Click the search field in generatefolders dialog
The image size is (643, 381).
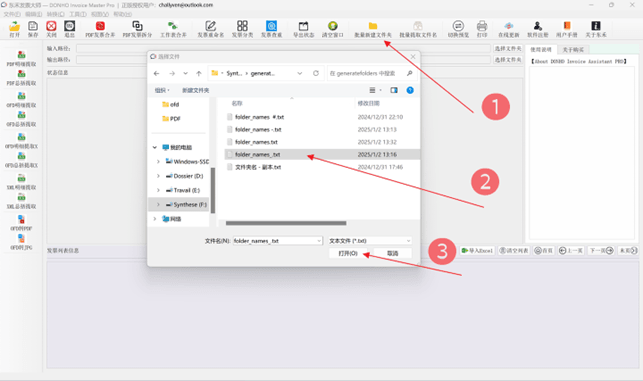click(x=371, y=73)
